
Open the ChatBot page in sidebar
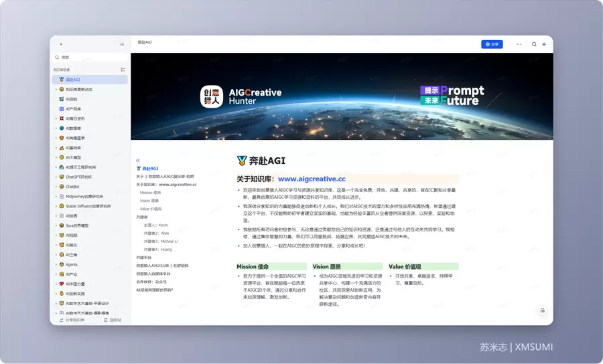pos(72,187)
